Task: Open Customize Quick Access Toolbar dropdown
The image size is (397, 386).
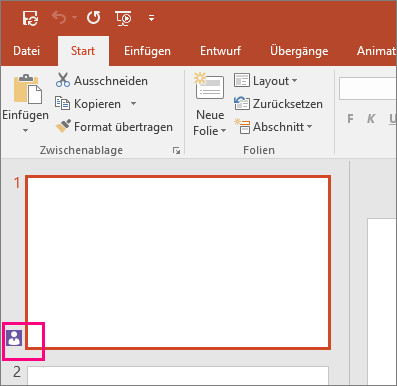Action: (x=151, y=18)
